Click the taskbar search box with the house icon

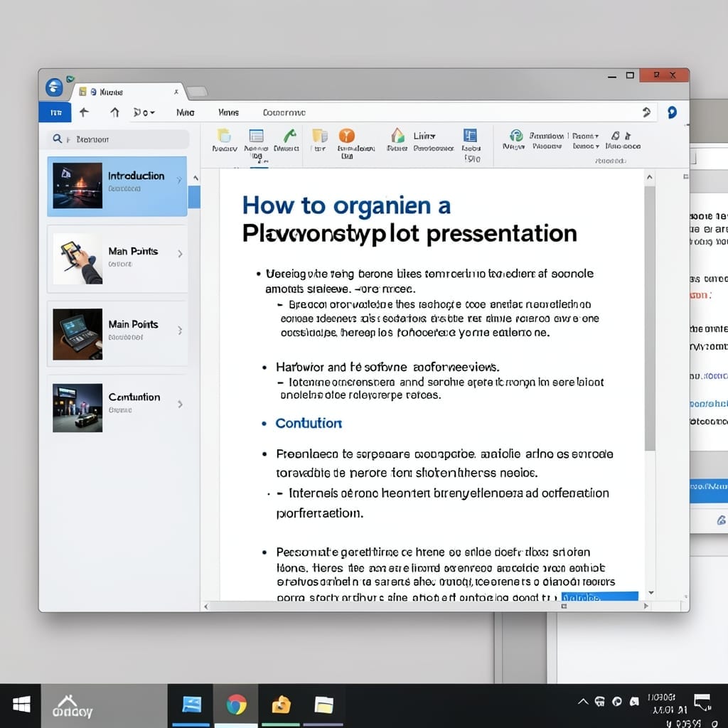pos(104,705)
